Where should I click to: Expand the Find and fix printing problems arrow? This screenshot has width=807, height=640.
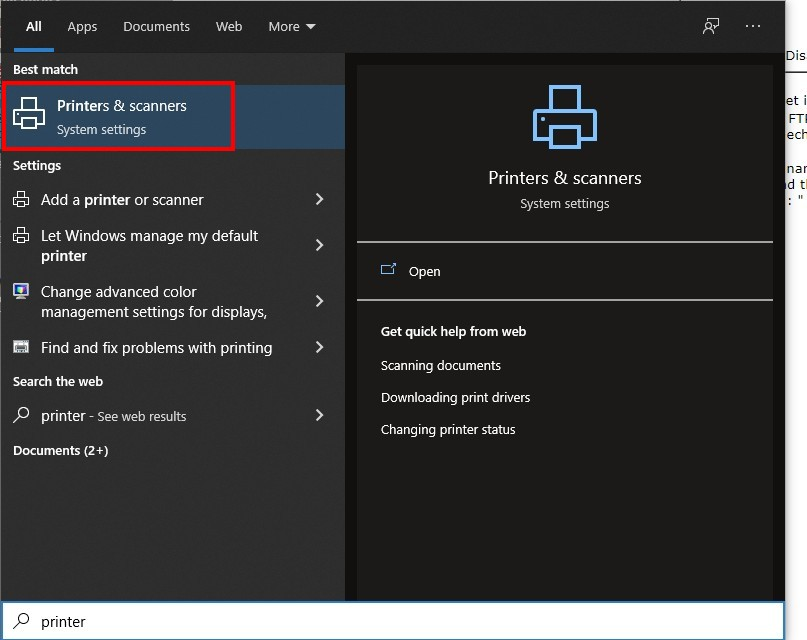point(320,347)
